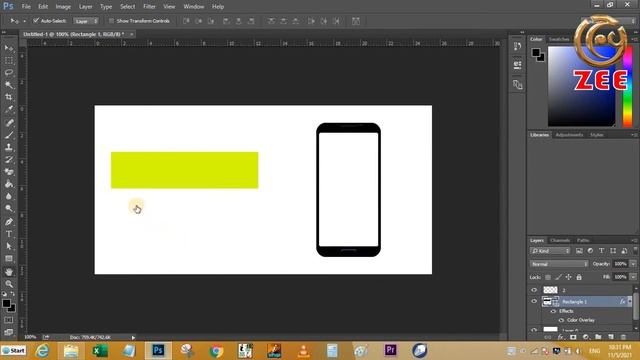Open the Kind filter dropdown
640x360 pixels.
pos(550,251)
